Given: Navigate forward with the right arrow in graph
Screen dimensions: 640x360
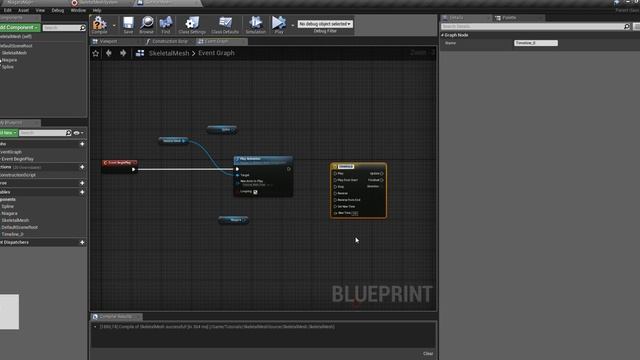Looking at the screenshot, I should coord(123,53).
